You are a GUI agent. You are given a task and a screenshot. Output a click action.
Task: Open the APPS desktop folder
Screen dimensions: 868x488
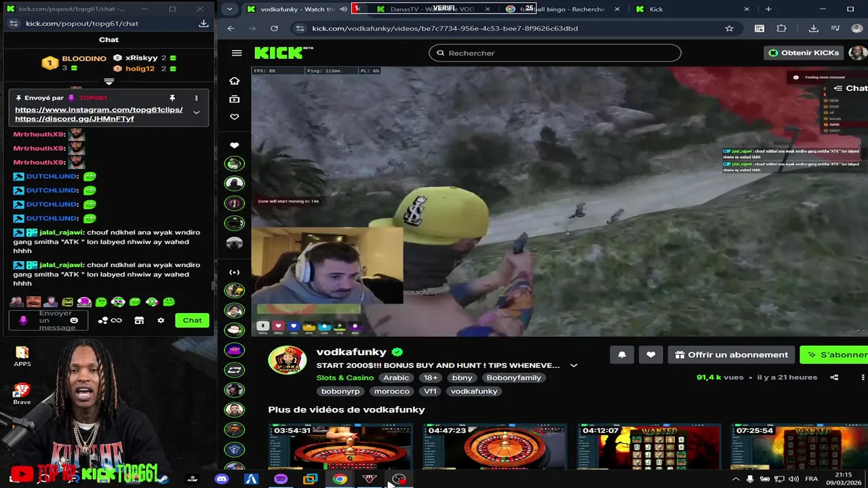point(22,357)
